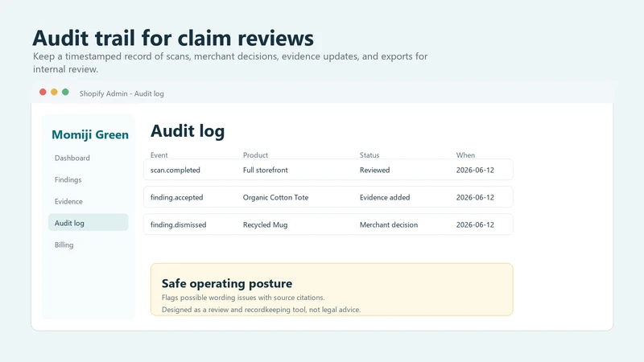The height and width of the screenshot is (362, 644).
Task: Select the scan.completed audit row
Action: coord(328,170)
